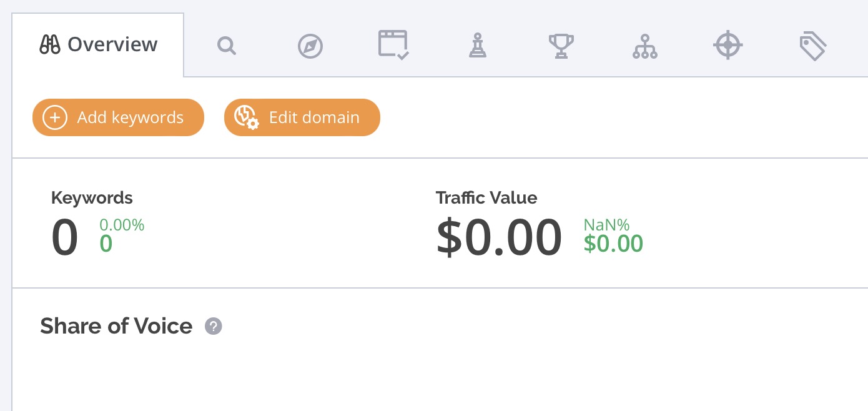Viewport: 868px width, 411px height.
Task: Click the large Keywords count 0
Action: [x=65, y=238]
